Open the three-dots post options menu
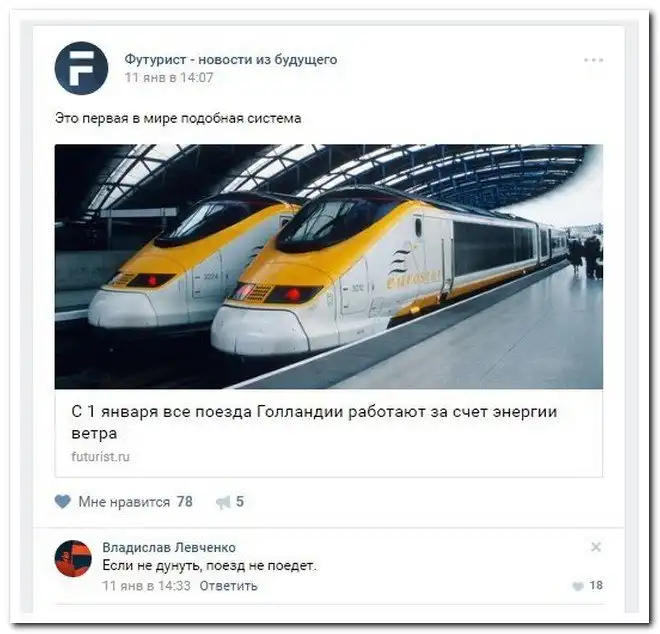This screenshot has width=660, height=634. (593, 60)
